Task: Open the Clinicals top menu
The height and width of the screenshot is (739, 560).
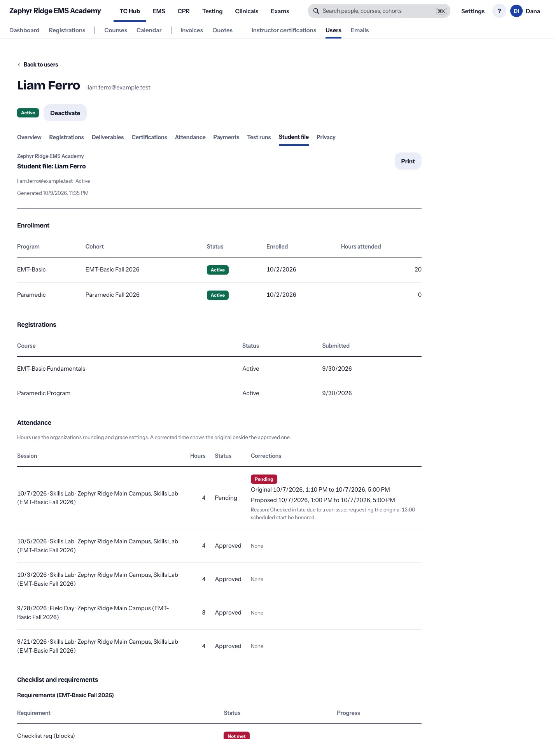Action: (x=247, y=11)
